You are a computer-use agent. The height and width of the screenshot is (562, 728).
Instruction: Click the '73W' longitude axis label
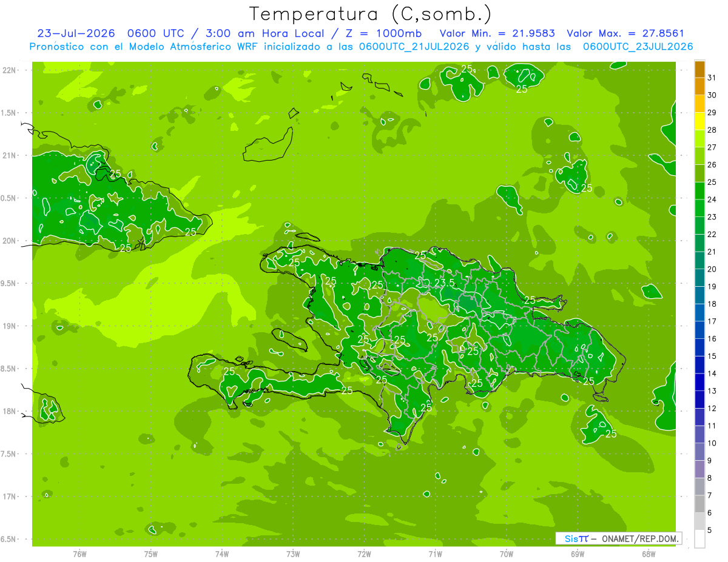click(x=293, y=554)
